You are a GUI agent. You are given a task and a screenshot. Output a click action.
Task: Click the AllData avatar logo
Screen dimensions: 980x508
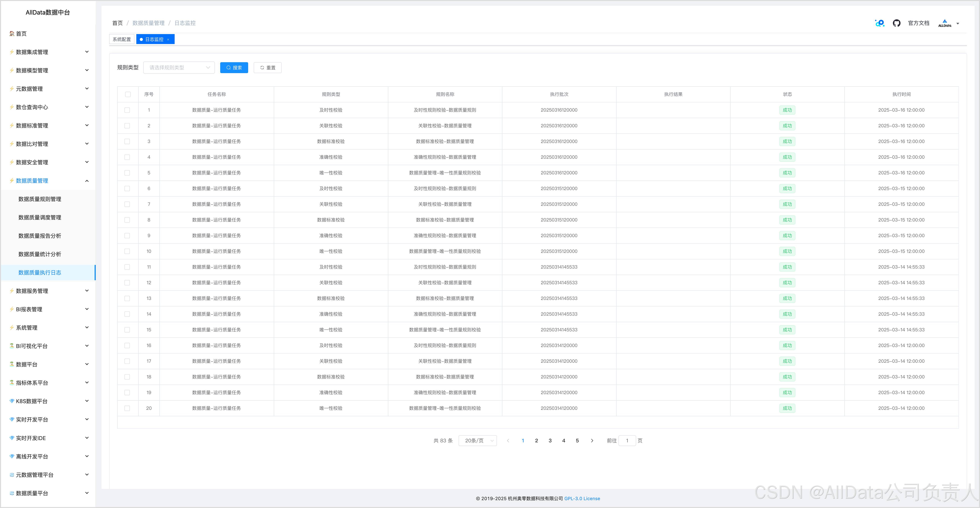pos(944,23)
